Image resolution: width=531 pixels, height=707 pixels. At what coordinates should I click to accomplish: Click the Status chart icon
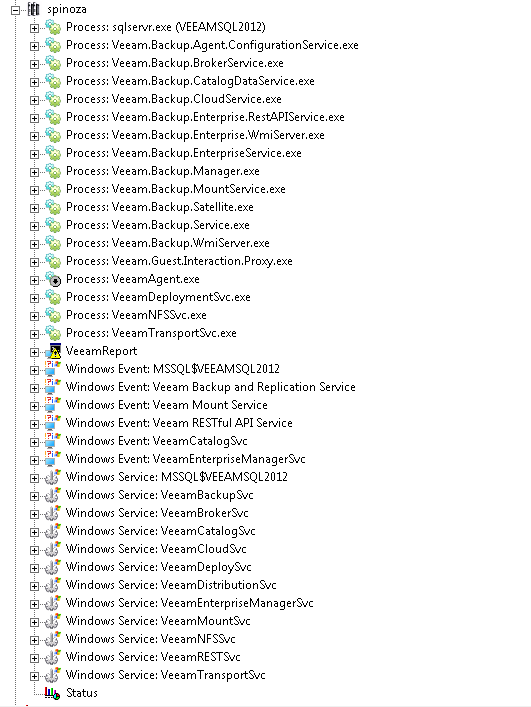click(x=52, y=693)
